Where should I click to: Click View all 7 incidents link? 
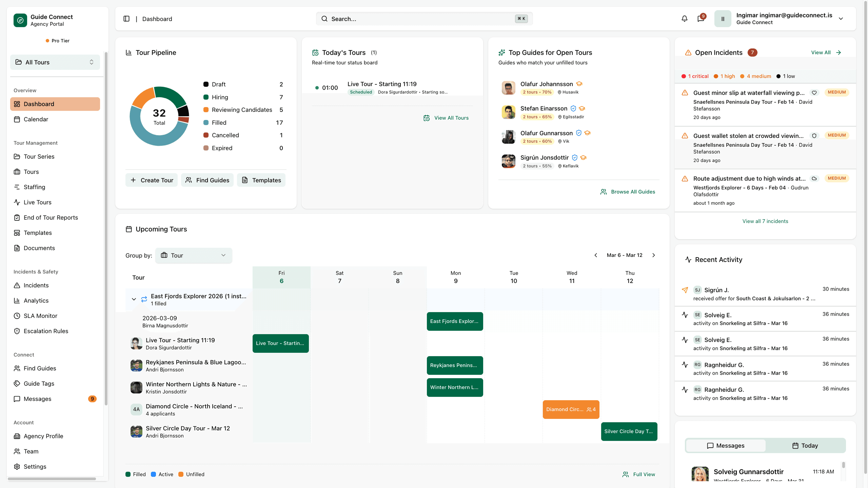pos(765,221)
